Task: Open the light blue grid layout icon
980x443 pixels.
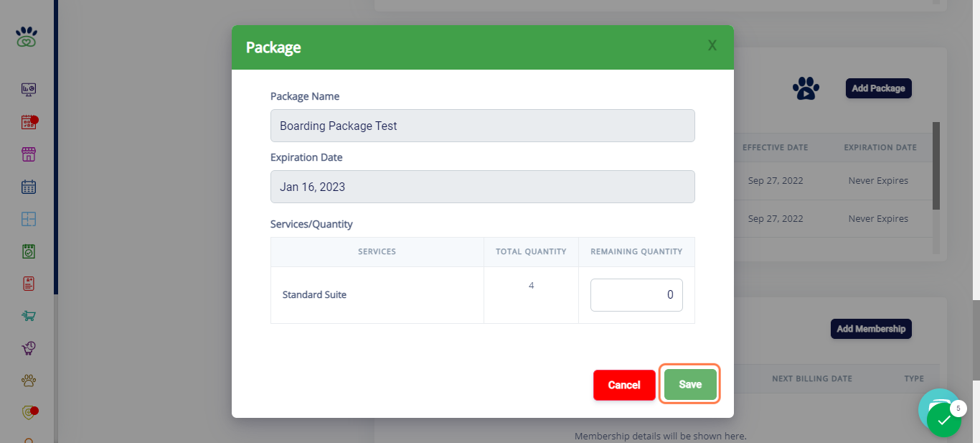Action: point(29,219)
